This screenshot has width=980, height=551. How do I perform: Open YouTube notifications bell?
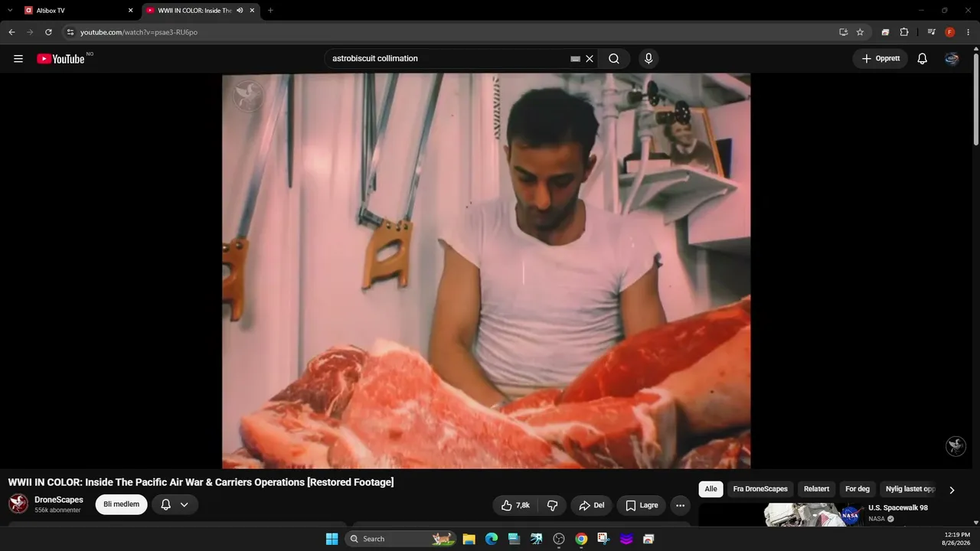[923, 59]
